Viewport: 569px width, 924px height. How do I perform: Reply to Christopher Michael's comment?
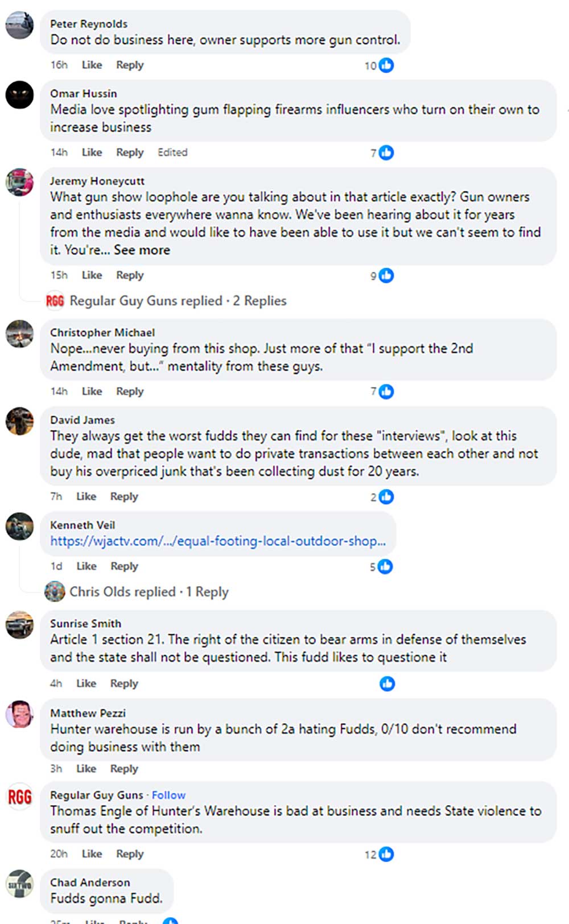tap(130, 391)
